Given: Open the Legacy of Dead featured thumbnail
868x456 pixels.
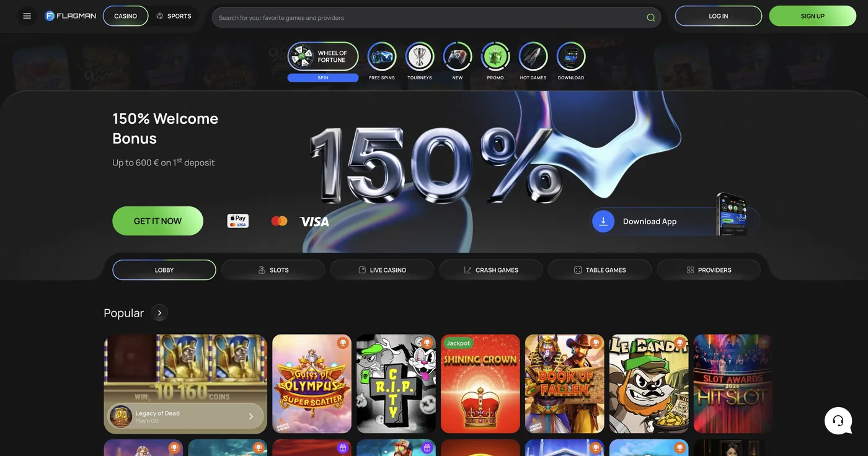Looking at the screenshot, I should coord(185,384).
